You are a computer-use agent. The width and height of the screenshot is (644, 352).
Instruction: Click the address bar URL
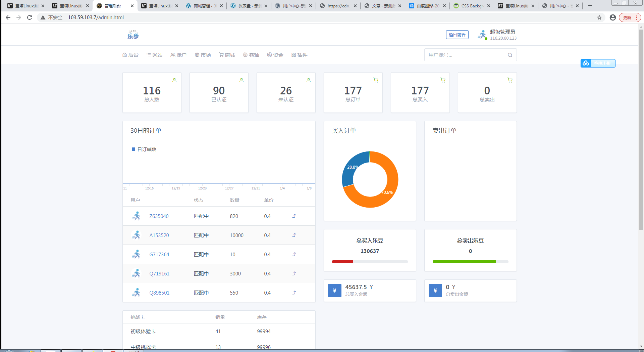point(96,17)
